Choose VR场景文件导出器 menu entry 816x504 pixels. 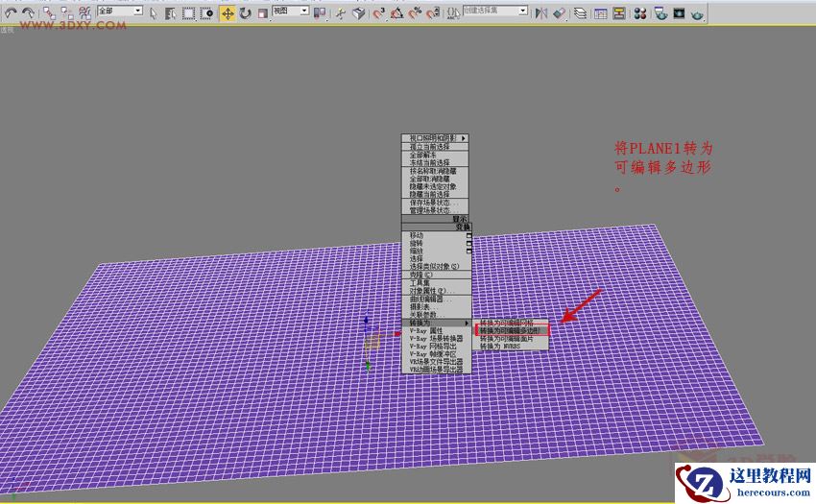click(x=436, y=361)
